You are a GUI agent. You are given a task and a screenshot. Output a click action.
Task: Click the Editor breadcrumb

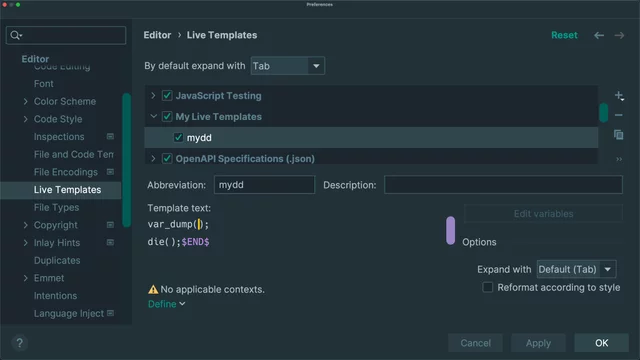[157, 35]
